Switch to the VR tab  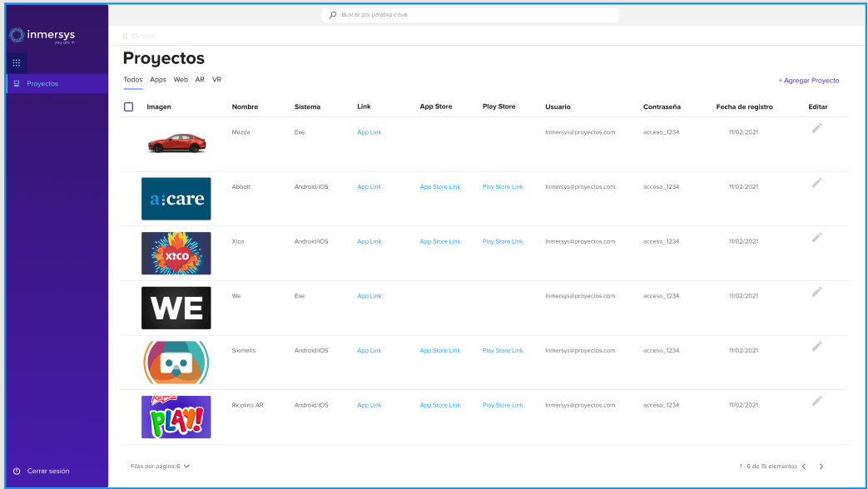coord(216,79)
